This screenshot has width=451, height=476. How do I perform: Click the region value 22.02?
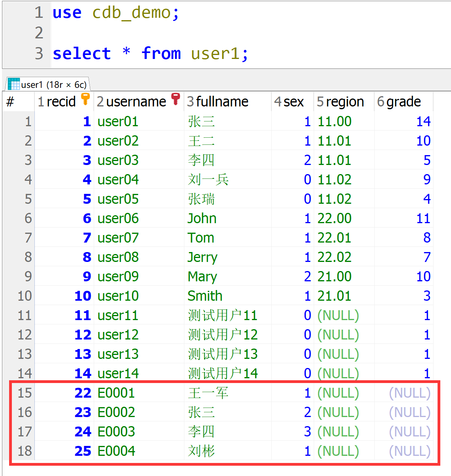tap(334, 257)
